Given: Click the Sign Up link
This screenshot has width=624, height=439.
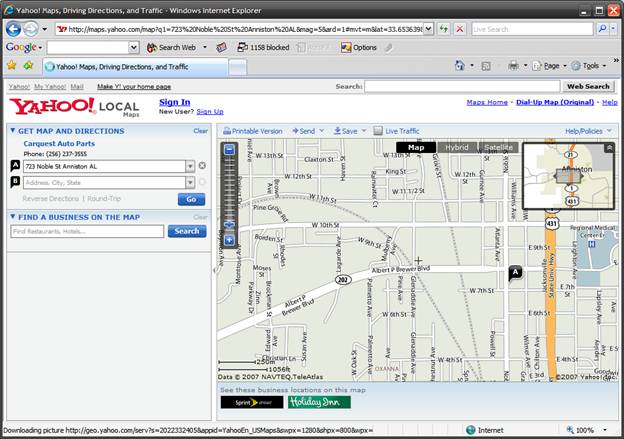Looking at the screenshot, I should point(210,111).
